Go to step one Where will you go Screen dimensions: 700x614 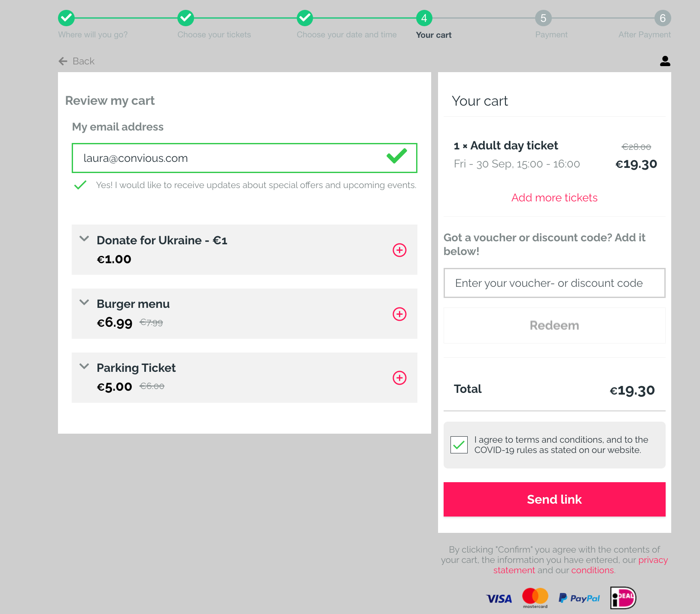[x=66, y=18]
